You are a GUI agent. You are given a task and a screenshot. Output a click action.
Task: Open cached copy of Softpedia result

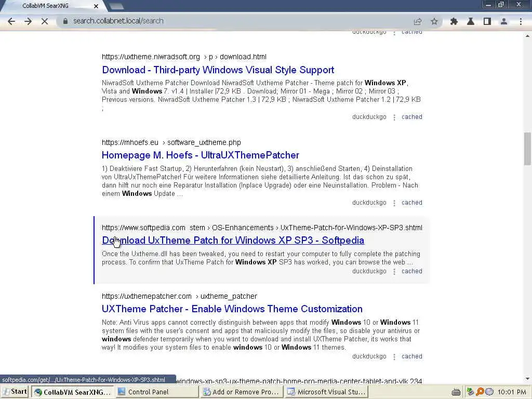(412, 271)
